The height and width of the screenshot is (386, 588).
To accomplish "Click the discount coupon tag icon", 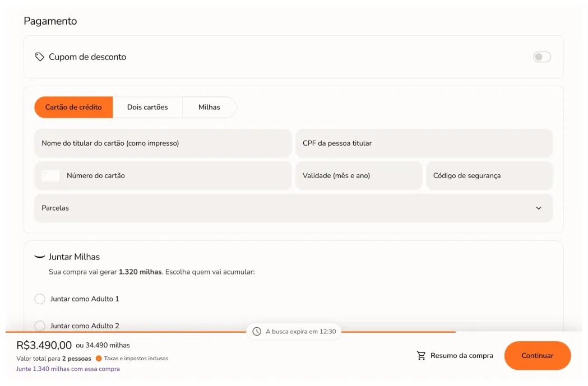I will point(39,57).
